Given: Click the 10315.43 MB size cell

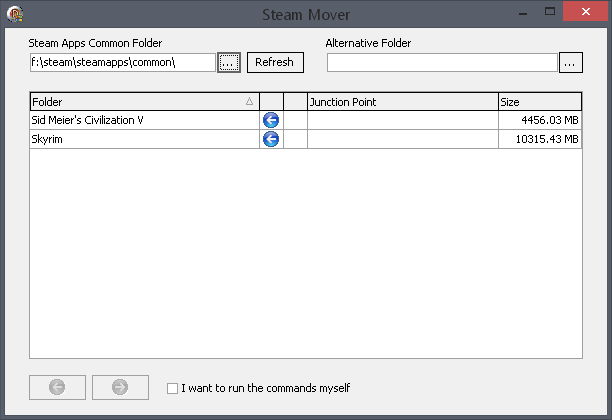Looking at the screenshot, I should [x=540, y=139].
